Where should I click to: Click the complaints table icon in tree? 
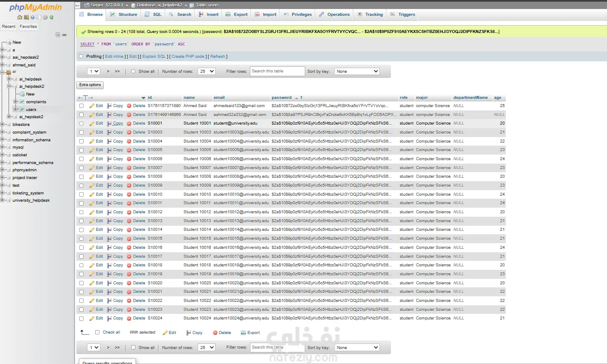click(x=22, y=102)
